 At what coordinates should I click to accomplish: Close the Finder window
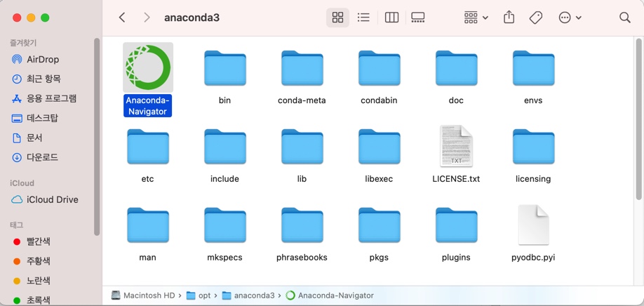(x=17, y=18)
